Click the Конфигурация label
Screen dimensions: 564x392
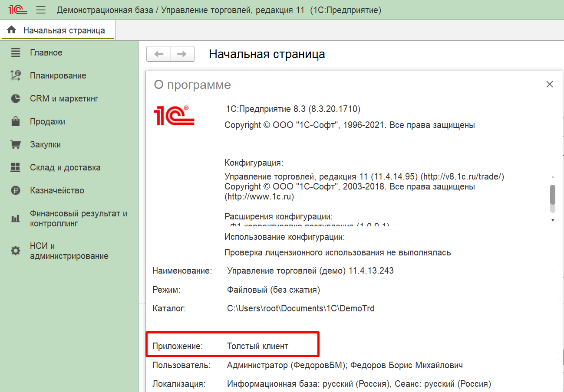click(x=254, y=163)
